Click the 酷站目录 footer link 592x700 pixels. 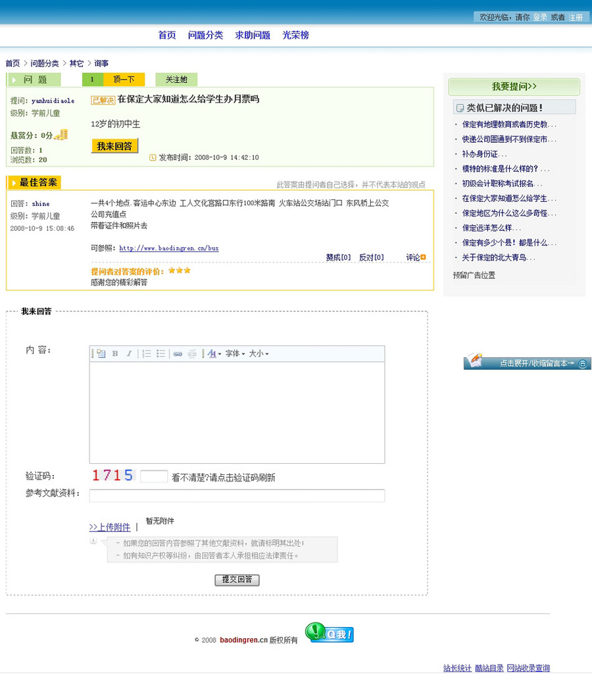(489, 668)
